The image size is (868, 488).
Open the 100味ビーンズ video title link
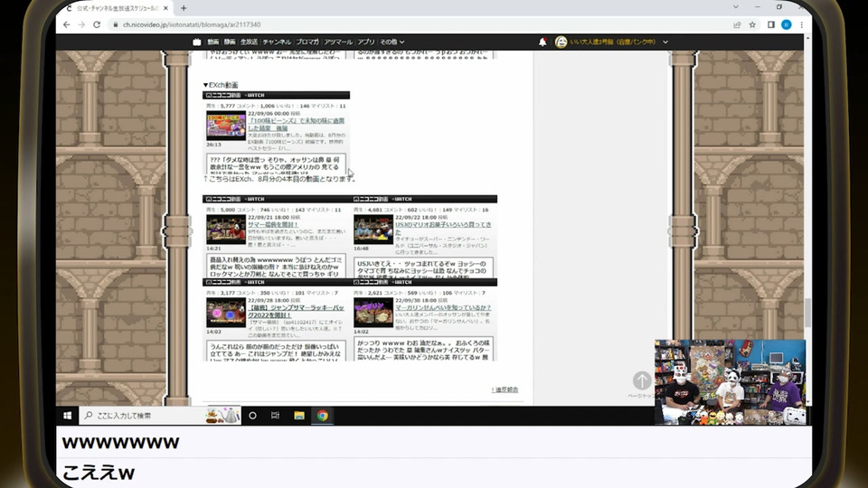(x=296, y=124)
